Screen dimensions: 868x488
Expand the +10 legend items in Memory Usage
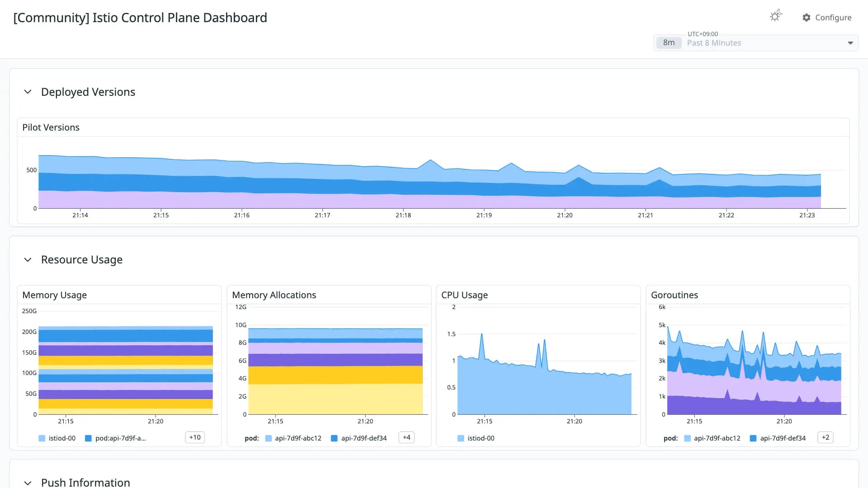pos(195,437)
